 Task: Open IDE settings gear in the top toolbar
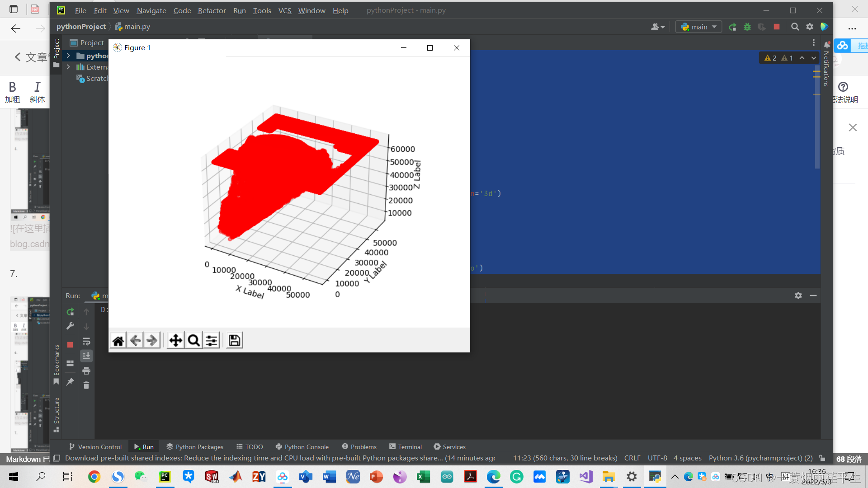point(810,27)
